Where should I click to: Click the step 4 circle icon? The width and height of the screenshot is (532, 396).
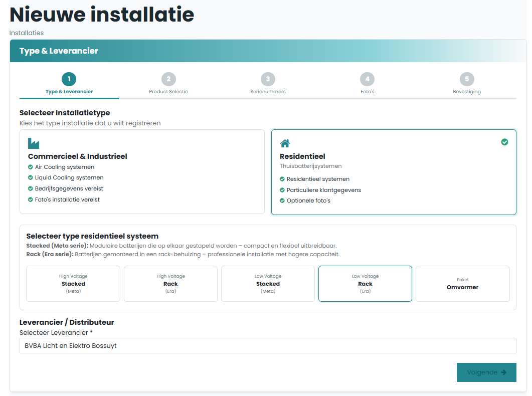pyautogui.click(x=368, y=79)
